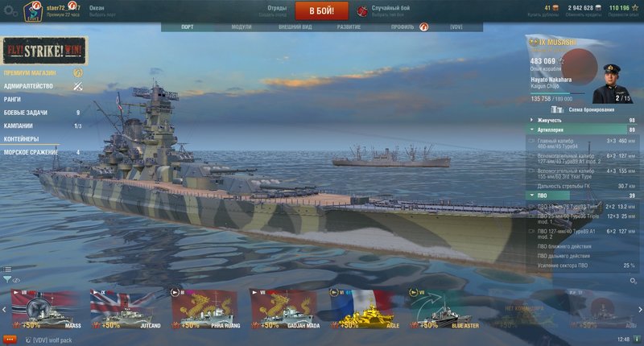Screen dimensions: 644x346
Task: Advance ship carousel with right arrow
Action: point(640,310)
